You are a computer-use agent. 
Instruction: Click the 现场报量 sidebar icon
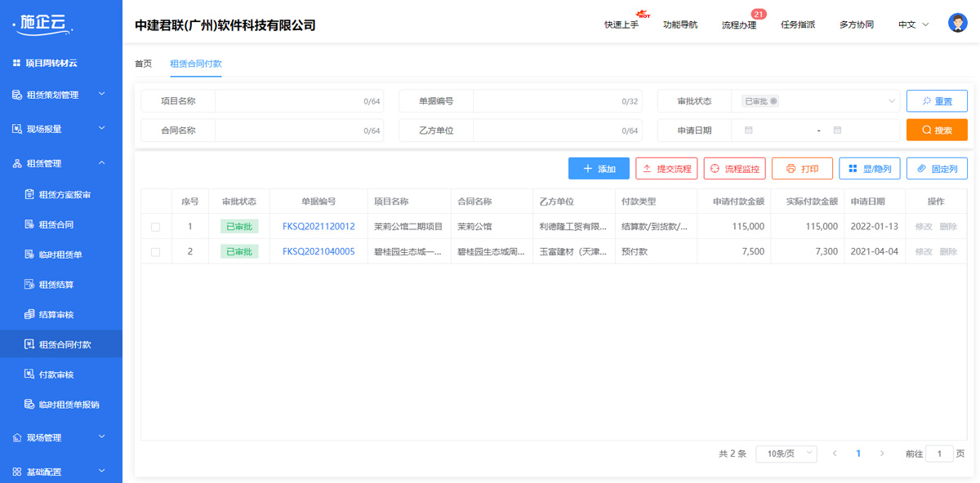pyautogui.click(x=17, y=129)
